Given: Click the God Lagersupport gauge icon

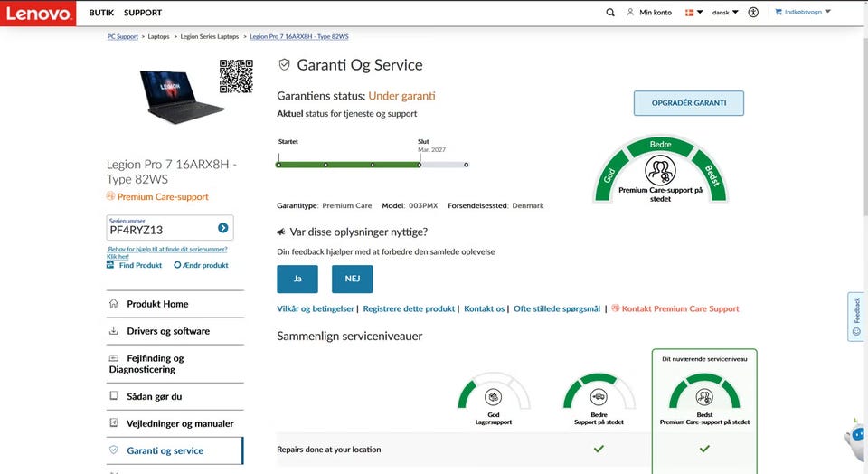Looking at the screenshot, I should (x=494, y=397).
